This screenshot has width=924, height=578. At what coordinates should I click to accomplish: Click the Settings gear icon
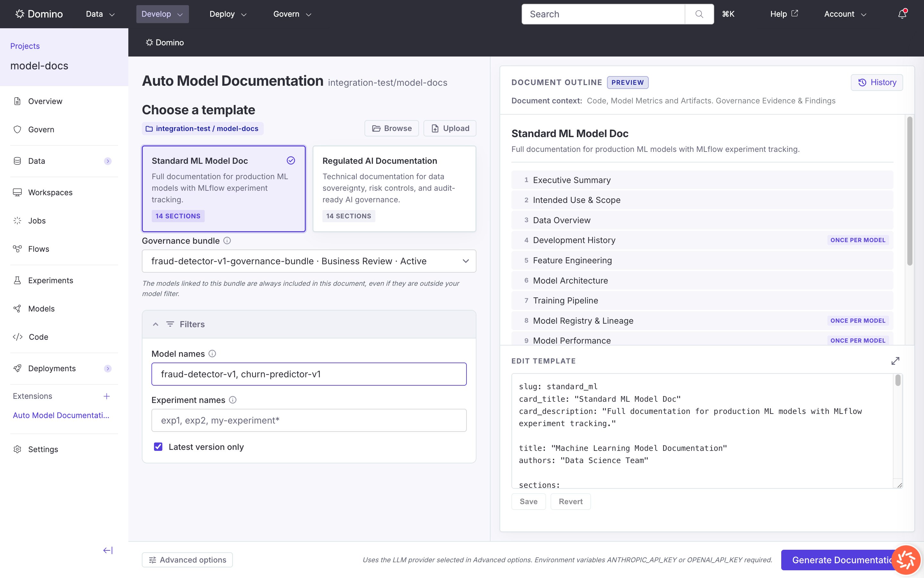(17, 449)
